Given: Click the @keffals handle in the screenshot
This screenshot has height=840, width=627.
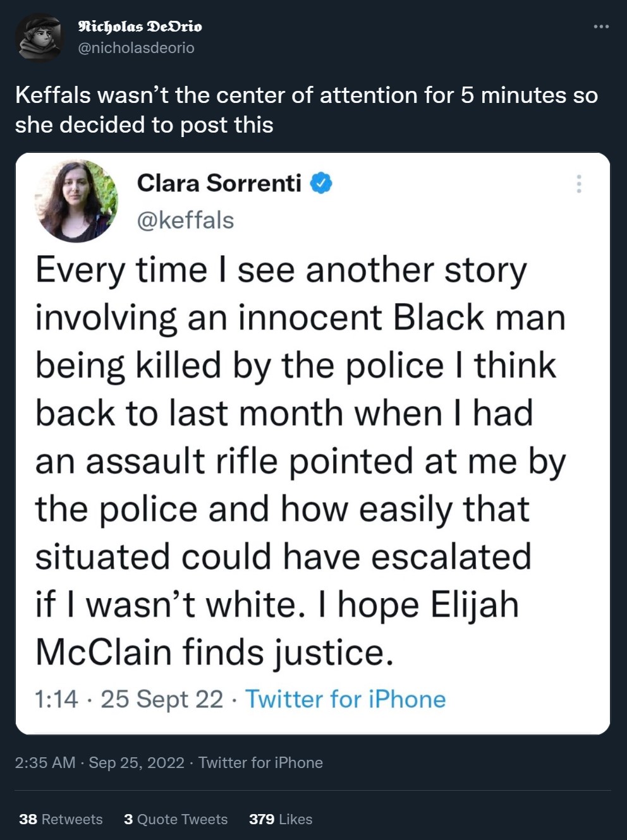Looking at the screenshot, I should coord(185,220).
